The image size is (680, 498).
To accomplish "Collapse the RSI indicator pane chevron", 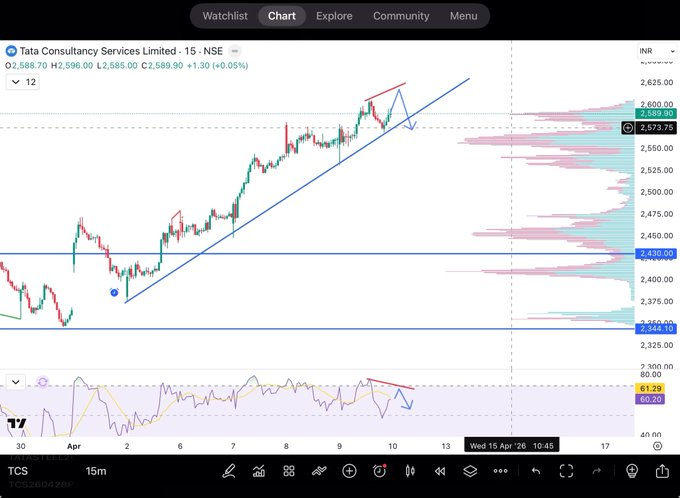I will tap(16, 382).
